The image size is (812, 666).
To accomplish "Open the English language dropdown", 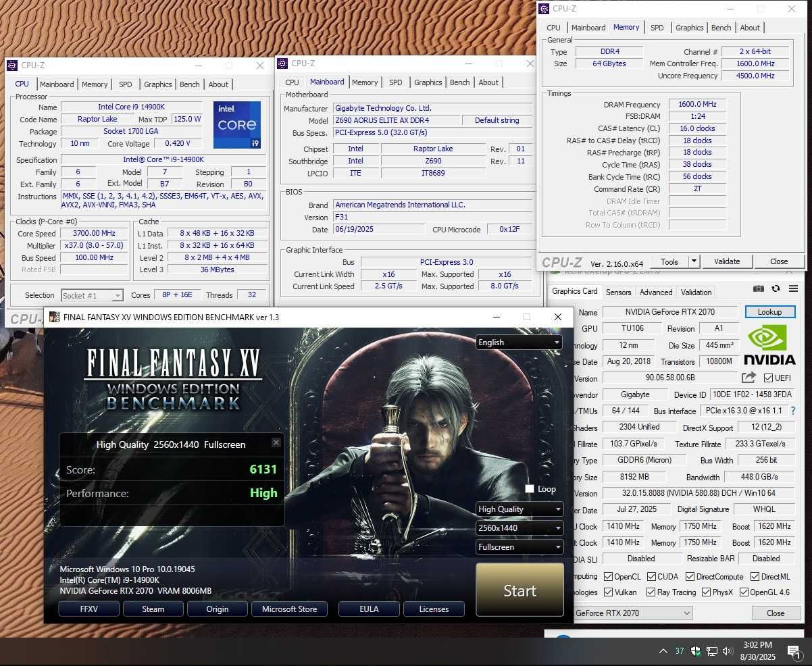I will click(x=519, y=342).
